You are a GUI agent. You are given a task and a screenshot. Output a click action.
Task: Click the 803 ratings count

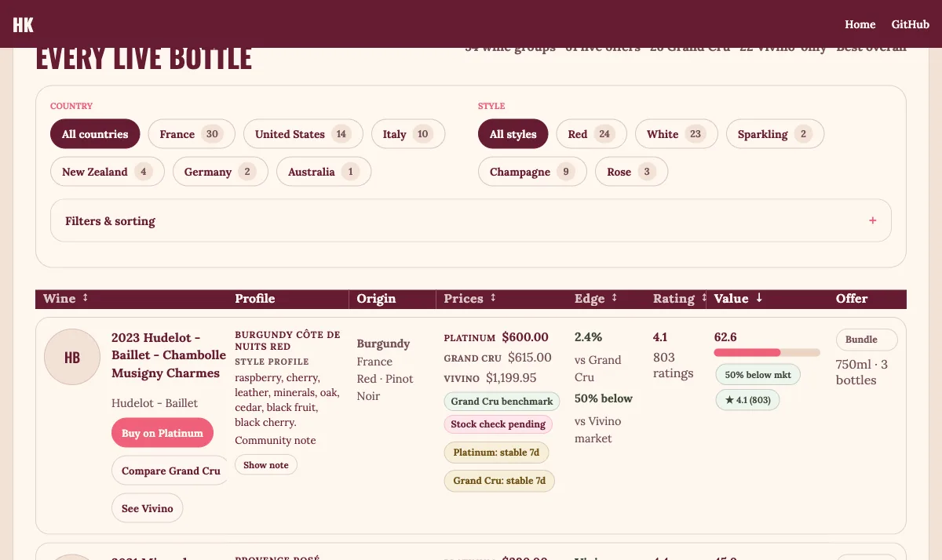point(674,365)
